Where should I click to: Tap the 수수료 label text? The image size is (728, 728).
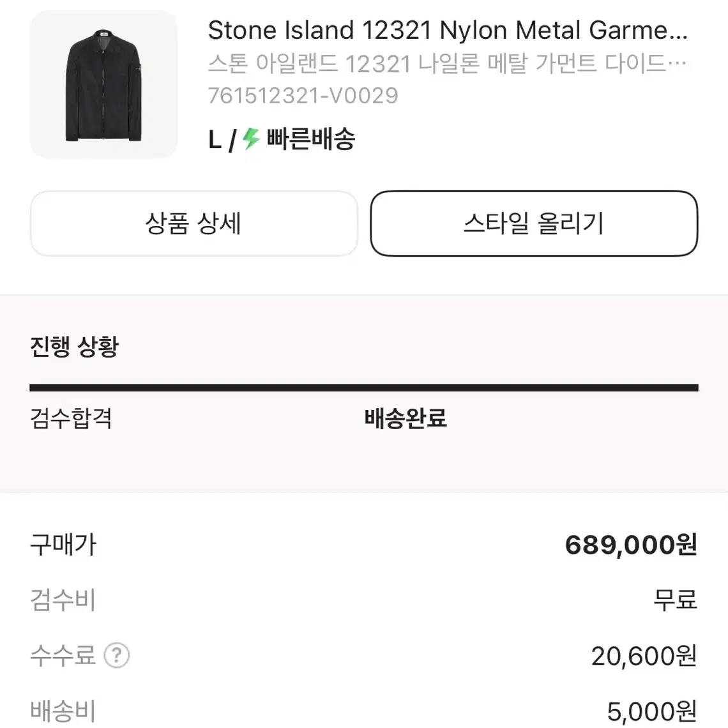[x=63, y=655]
